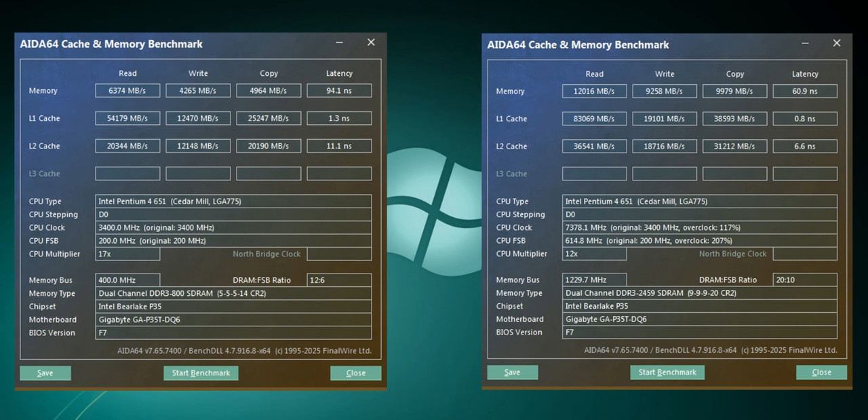Select Memory Copy value 4964 MB/s
This screenshot has height=420, width=868.
pos(269,91)
